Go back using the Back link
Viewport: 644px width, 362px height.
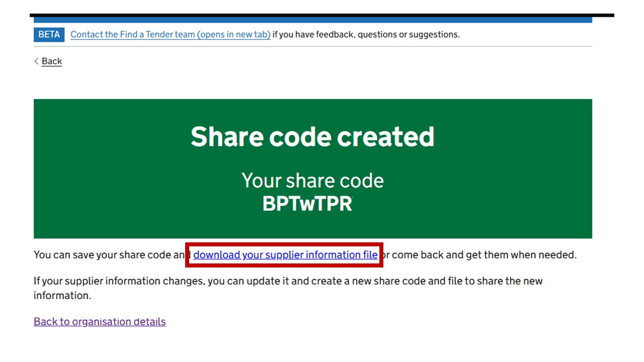coord(52,61)
